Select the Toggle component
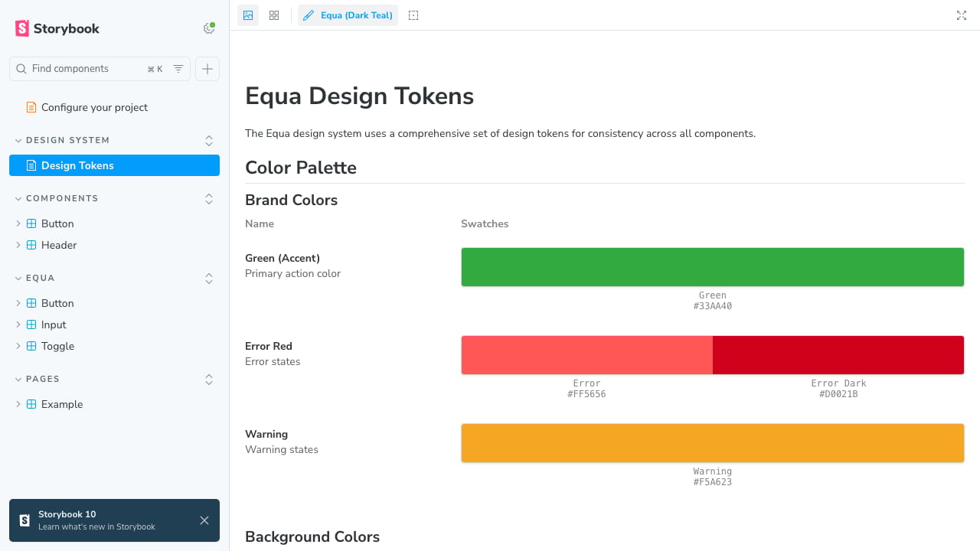Viewport: 980px width, 551px height. tap(114, 346)
